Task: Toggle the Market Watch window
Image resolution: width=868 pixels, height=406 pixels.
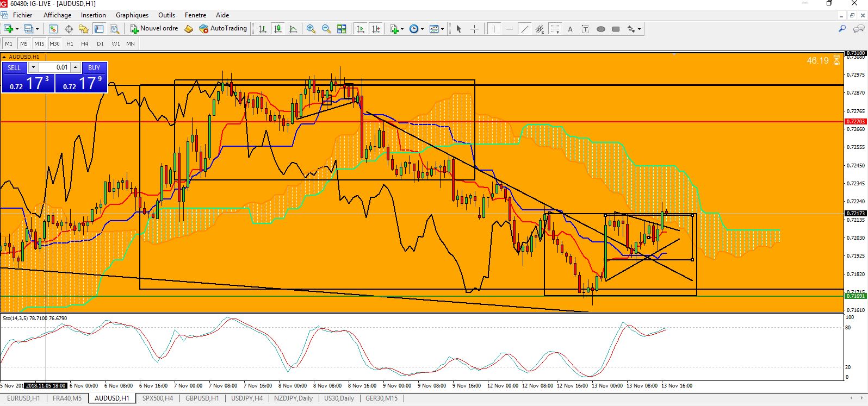Action: 53,29
